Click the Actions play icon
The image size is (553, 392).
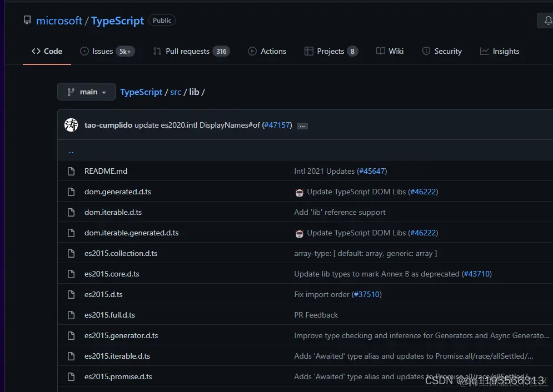click(x=252, y=51)
